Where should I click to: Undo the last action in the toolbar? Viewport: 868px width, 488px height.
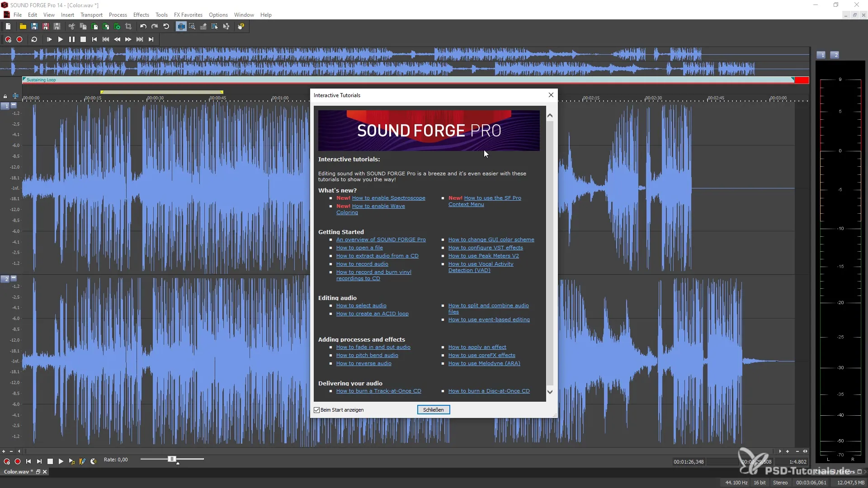pos(143,27)
